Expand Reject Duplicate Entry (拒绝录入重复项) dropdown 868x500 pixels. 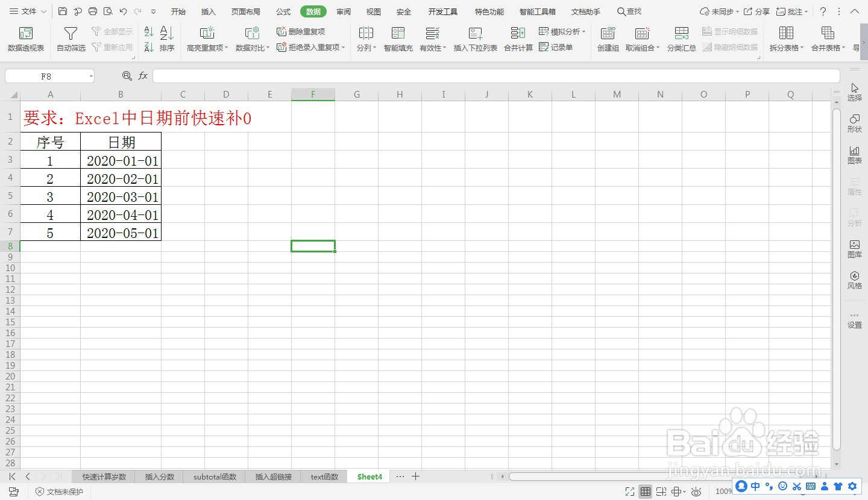344,47
